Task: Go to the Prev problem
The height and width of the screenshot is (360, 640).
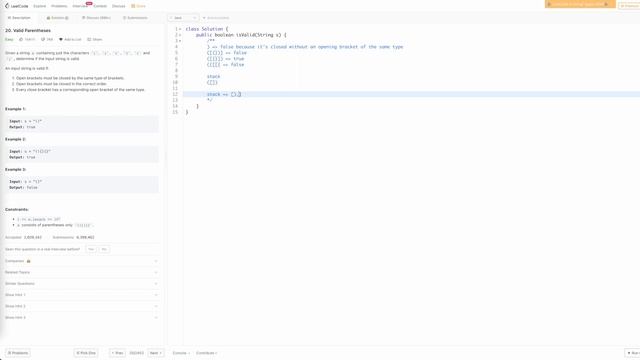Action: click(x=117, y=353)
